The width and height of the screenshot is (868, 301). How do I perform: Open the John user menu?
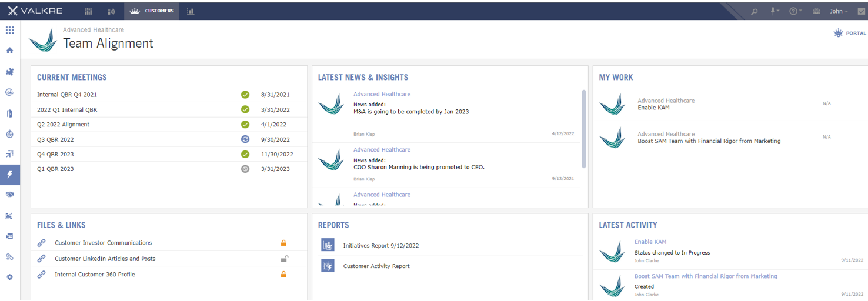(839, 11)
